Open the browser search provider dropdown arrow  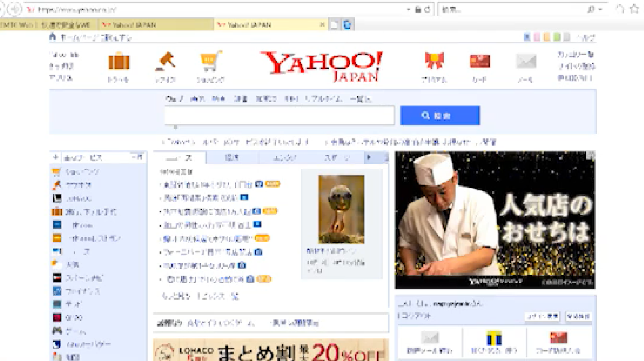(600, 9)
